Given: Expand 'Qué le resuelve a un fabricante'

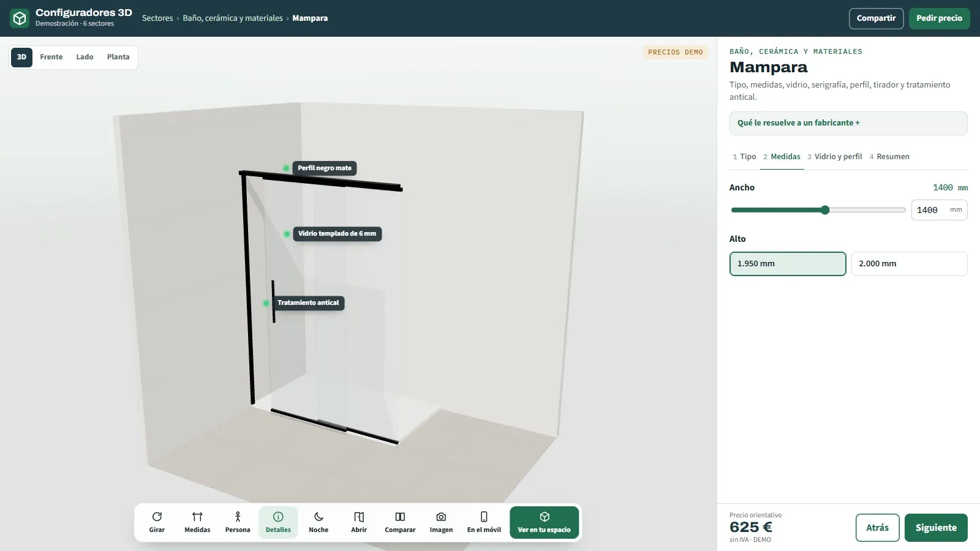Looking at the screenshot, I should pos(848,123).
